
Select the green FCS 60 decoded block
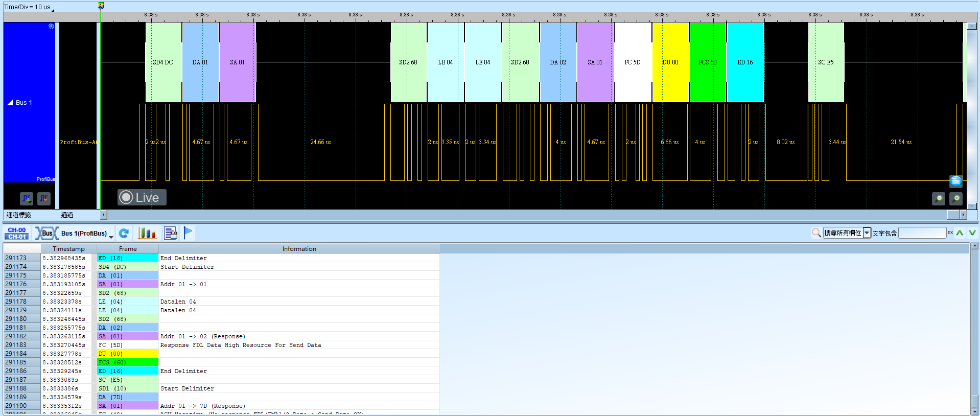[708, 62]
